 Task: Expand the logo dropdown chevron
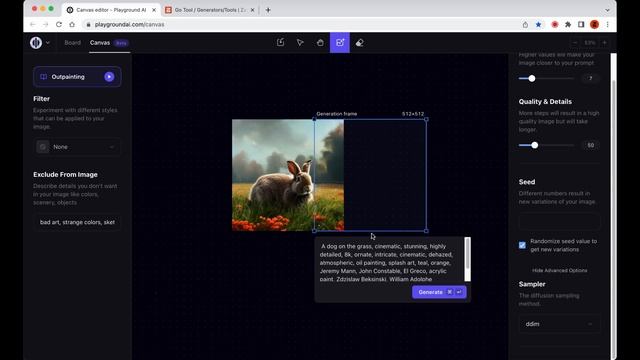click(48, 42)
